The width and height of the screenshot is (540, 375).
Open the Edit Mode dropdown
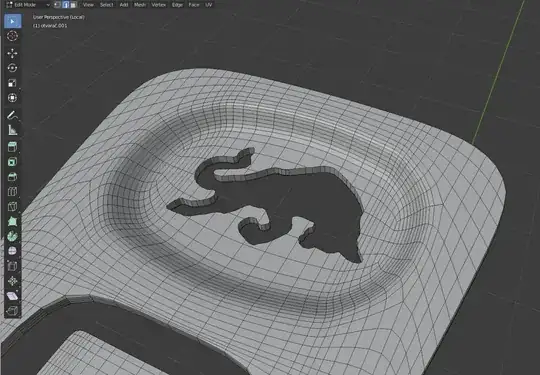point(28,4)
